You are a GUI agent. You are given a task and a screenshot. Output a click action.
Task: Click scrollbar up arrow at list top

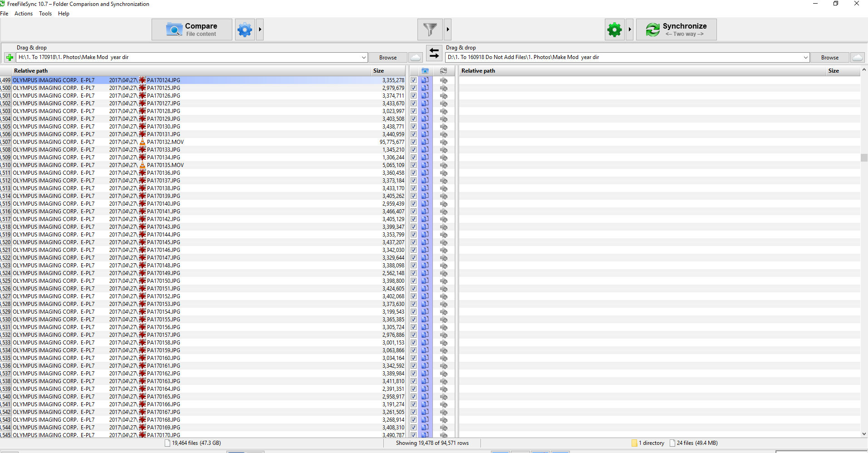[864, 70]
